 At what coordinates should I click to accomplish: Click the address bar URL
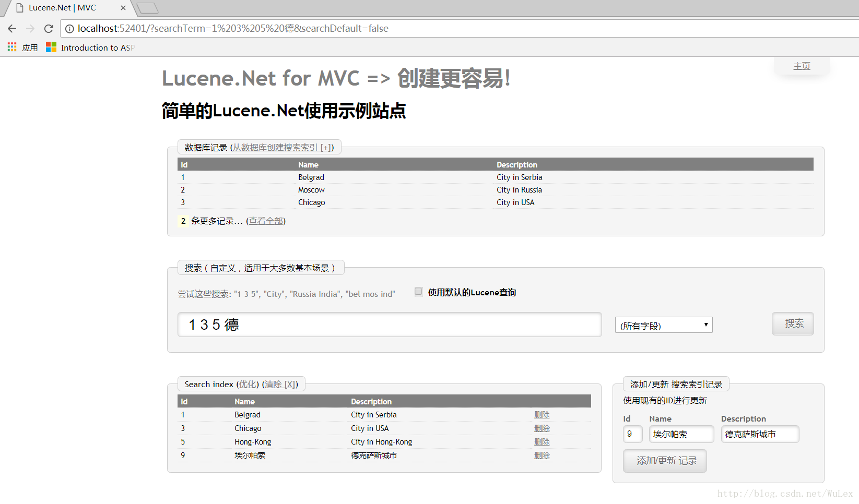point(233,29)
